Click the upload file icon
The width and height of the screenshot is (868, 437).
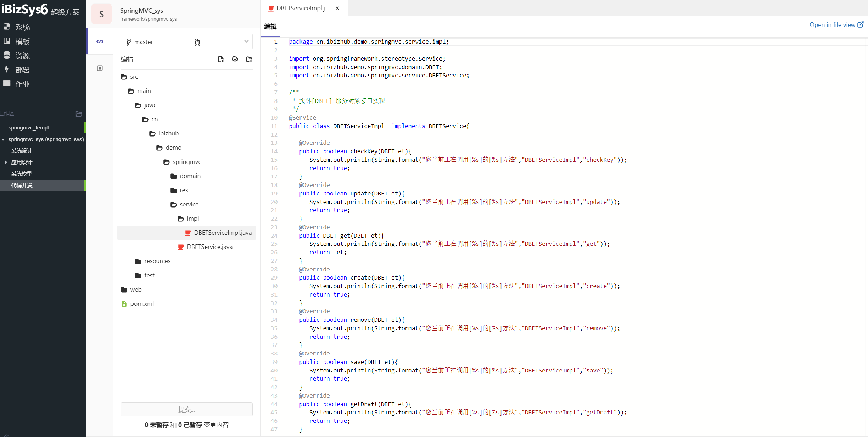(235, 59)
